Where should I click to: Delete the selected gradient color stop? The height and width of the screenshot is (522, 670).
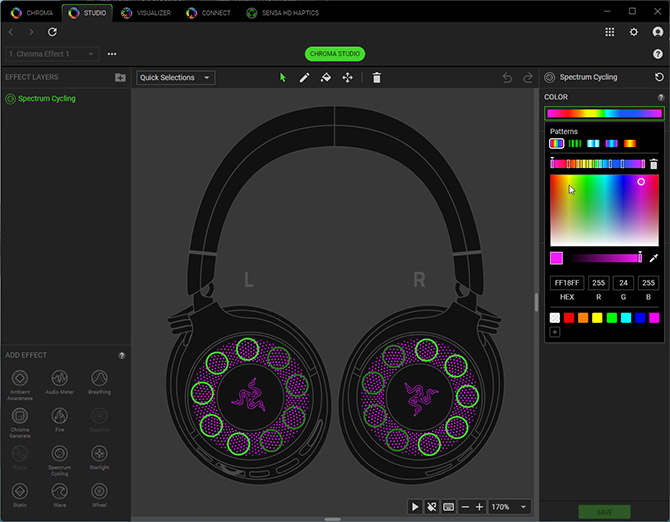point(654,164)
